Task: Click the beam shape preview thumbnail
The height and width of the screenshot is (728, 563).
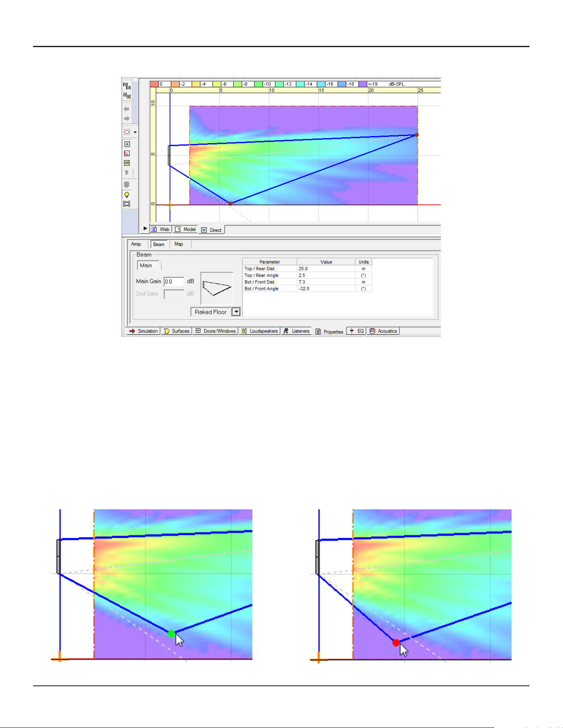Action: 217,288
